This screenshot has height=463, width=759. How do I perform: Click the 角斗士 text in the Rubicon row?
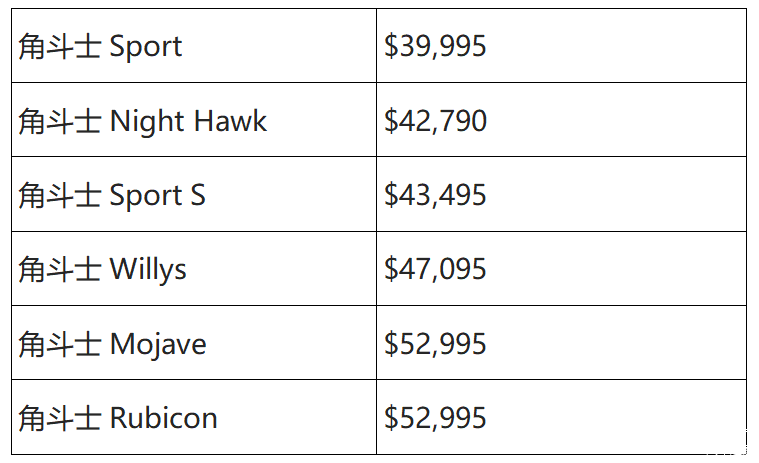tap(59, 418)
